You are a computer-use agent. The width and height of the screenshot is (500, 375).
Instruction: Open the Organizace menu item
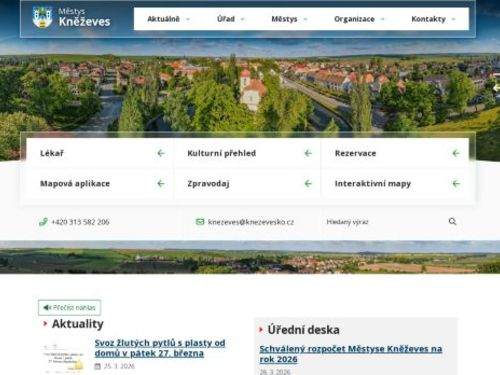tap(354, 19)
